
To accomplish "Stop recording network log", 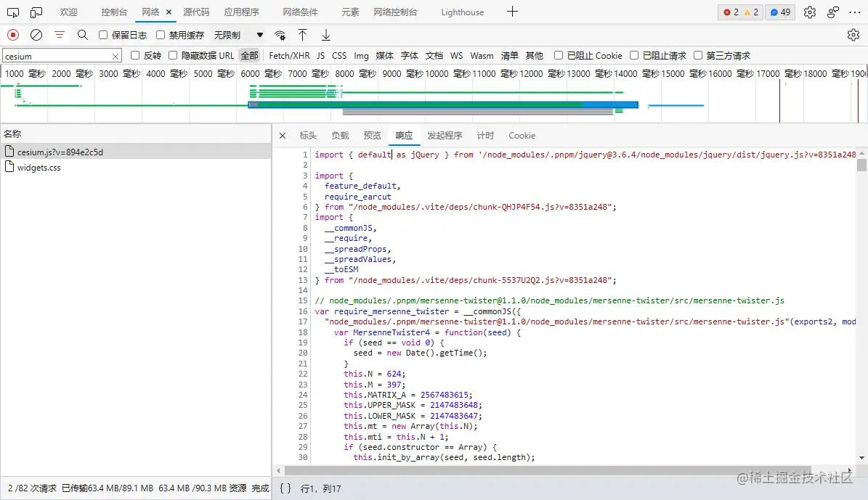I will point(13,35).
